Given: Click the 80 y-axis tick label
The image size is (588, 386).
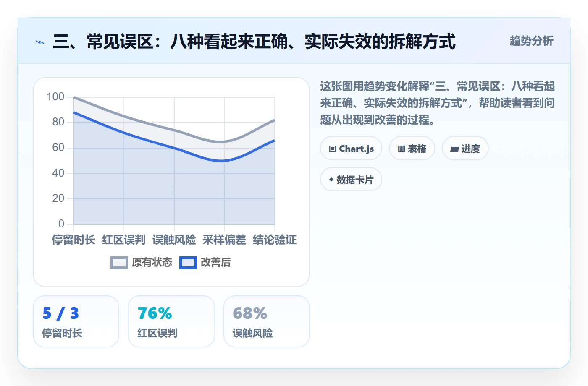Looking at the screenshot, I should (58, 122).
